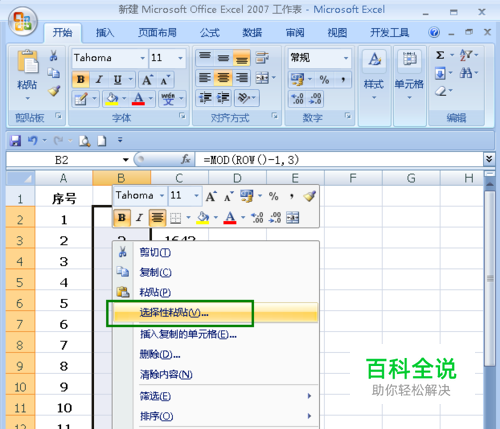Click the Paste clipboard icon in ribbon

point(27,62)
